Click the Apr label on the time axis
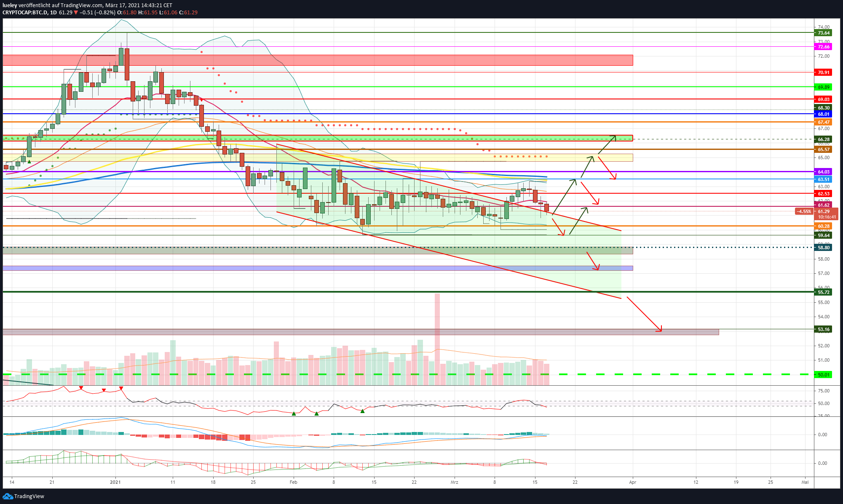Image resolution: width=843 pixels, height=504 pixels. pyautogui.click(x=632, y=482)
